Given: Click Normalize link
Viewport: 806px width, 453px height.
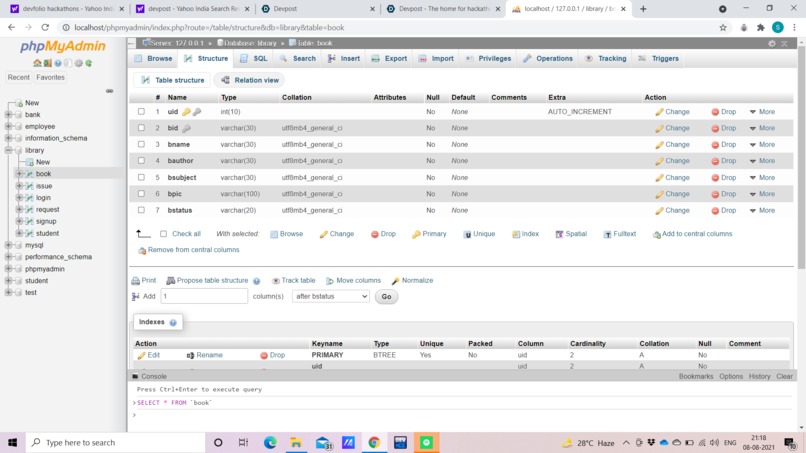Looking at the screenshot, I should [x=417, y=281].
